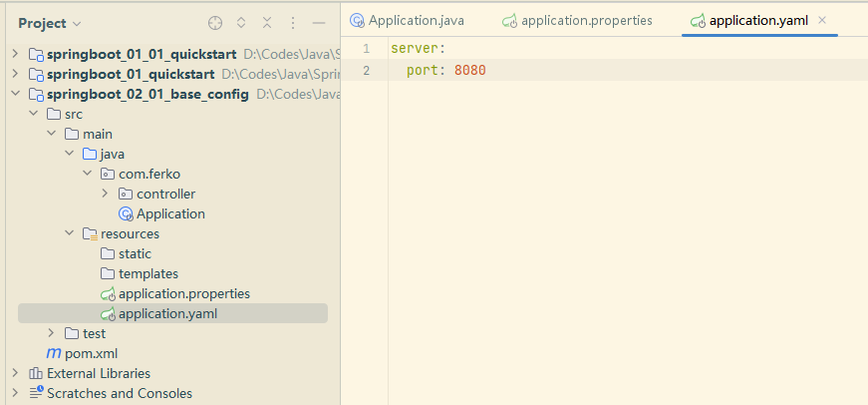
Task: Select springboot_01_quickstart module icon
Action: (36, 74)
